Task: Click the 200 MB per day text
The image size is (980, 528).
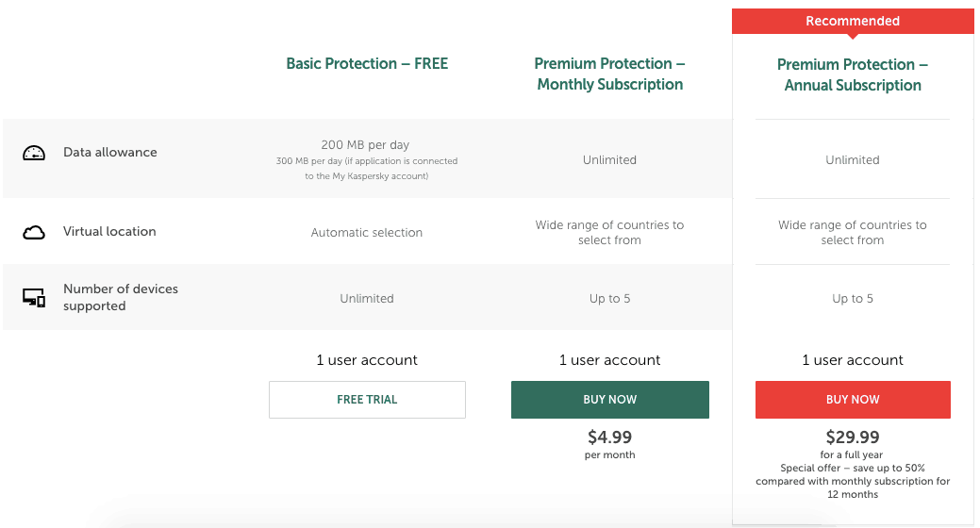Action: click(x=366, y=145)
